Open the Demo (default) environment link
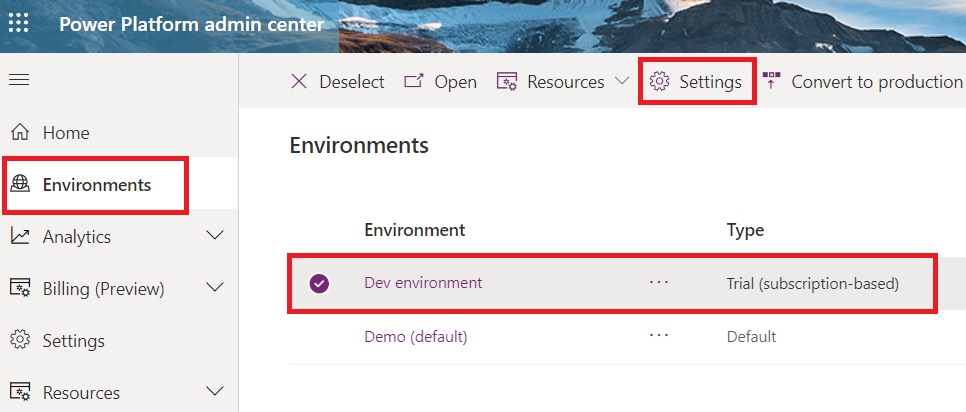 tap(415, 337)
